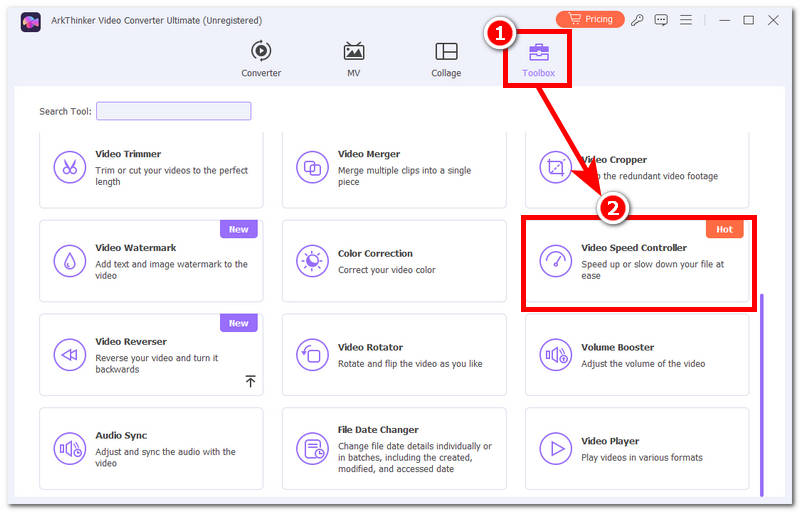Close the ArkThinker window
800x512 pixels.
[773, 20]
